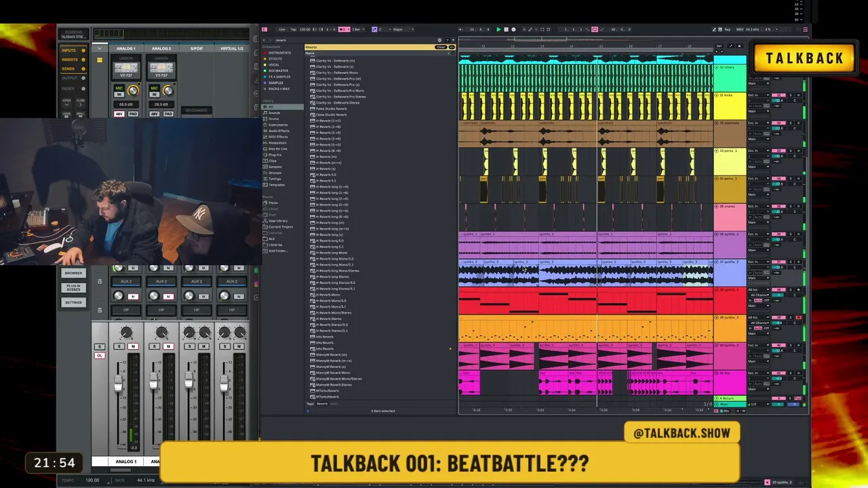Click the ANALOG 1 preamp gain knob
The height and width of the screenshot is (488, 868).
click(133, 91)
